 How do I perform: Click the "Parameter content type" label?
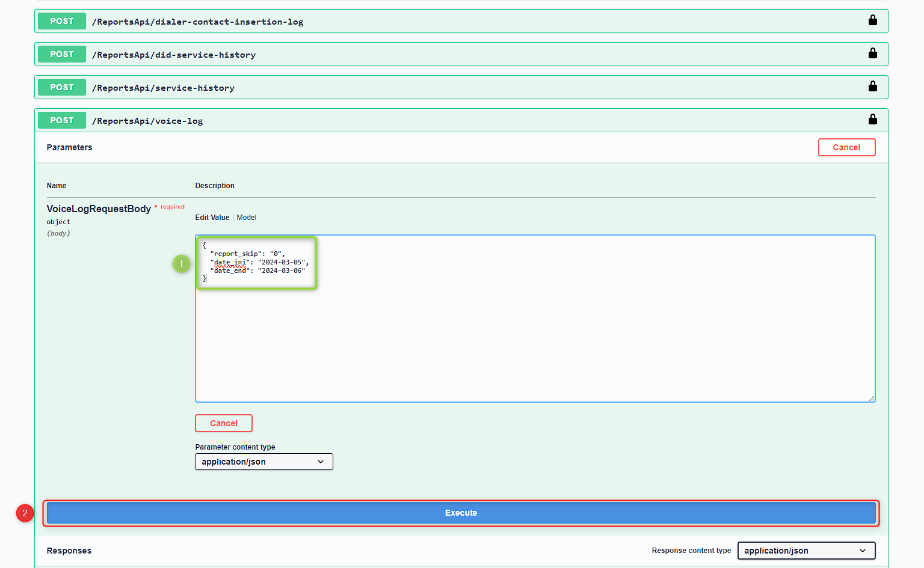point(235,447)
